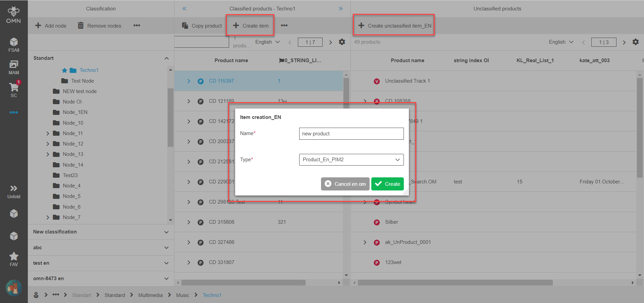
Task: Select the FSAll module icon
Action: click(13, 43)
